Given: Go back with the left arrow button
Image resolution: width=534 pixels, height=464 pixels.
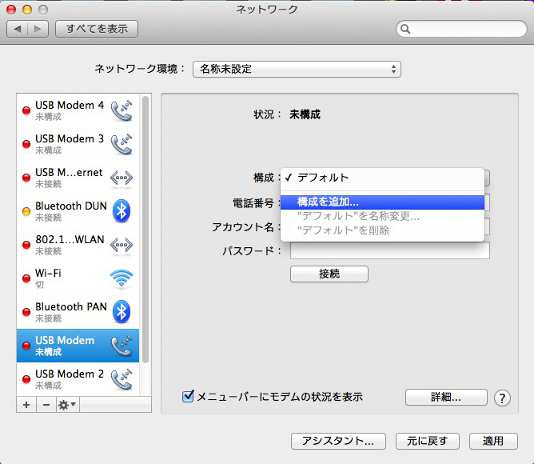Looking at the screenshot, I should pos(17,29).
